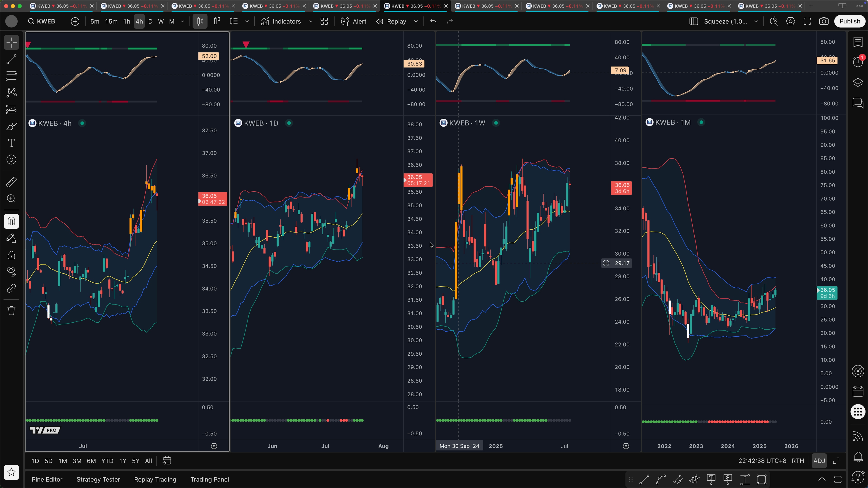Take a chart snapshot with camera icon
This screenshot has height=488, width=868.
coord(824,21)
